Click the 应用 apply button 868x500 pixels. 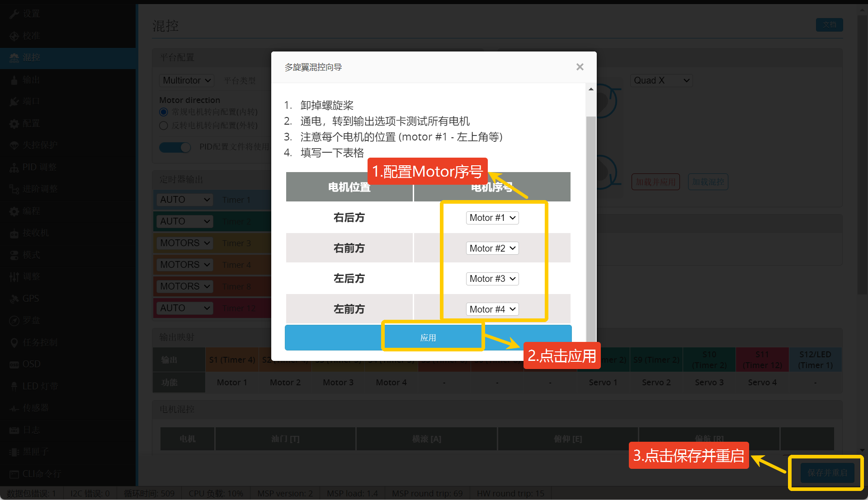coord(428,338)
